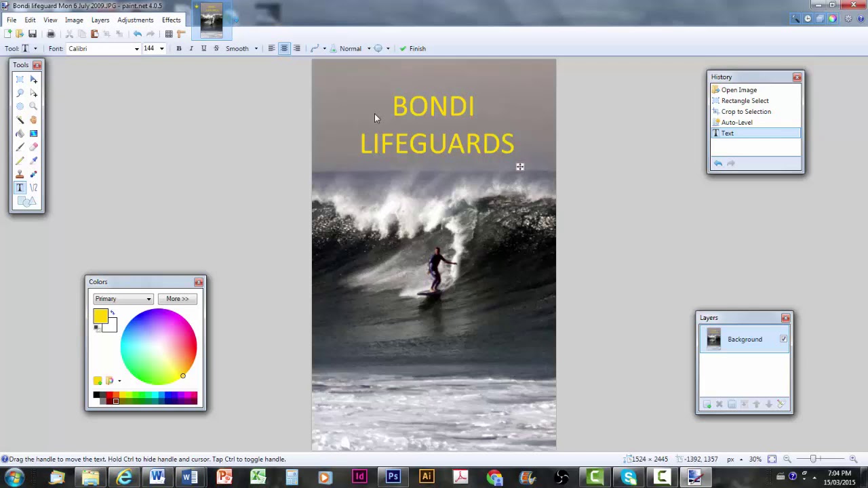
Task: Click the Save toolbar icon
Action: [x=32, y=34]
